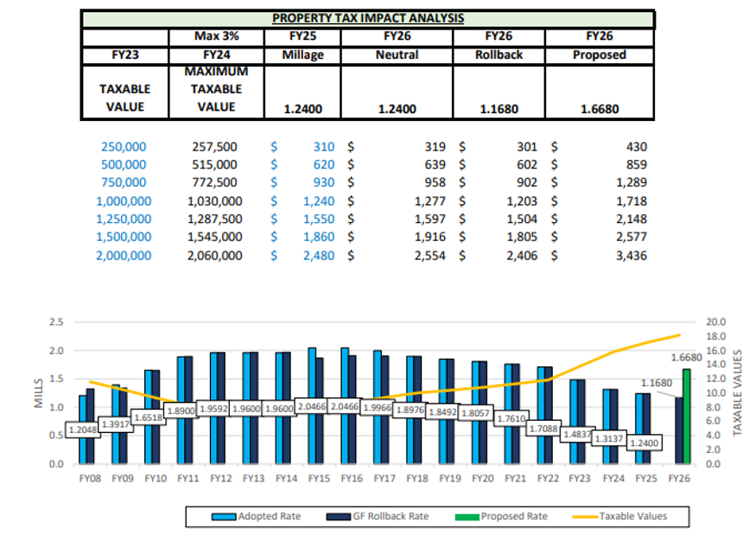Click the Proposed Rate green legend swatch

point(467,517)
